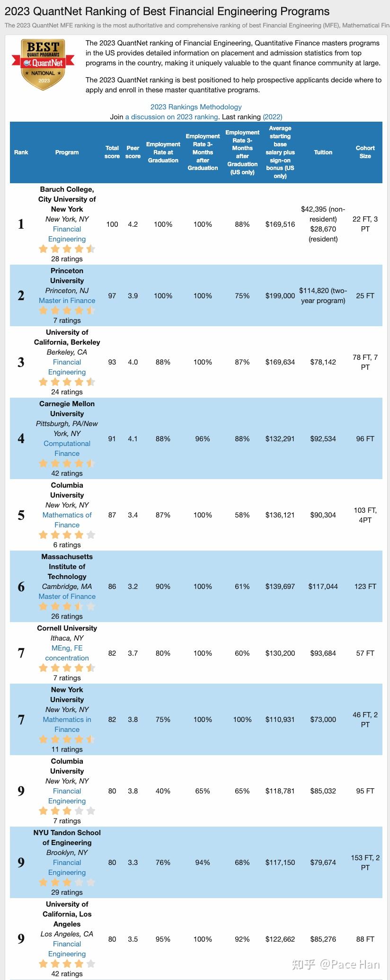Open Carnegie Mellon Computational Finance link
This screenshot has width=390, height=980.
pos(67,448)
